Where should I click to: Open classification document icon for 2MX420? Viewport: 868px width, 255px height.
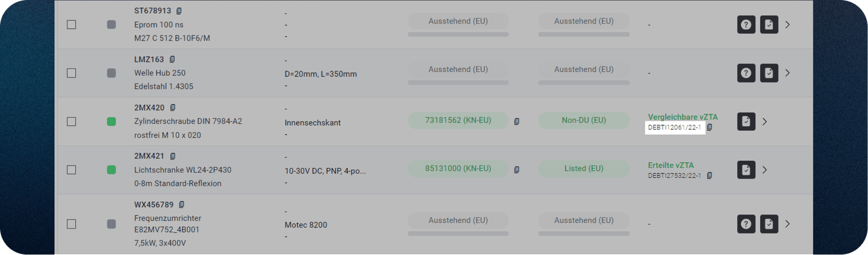point(746,121)
